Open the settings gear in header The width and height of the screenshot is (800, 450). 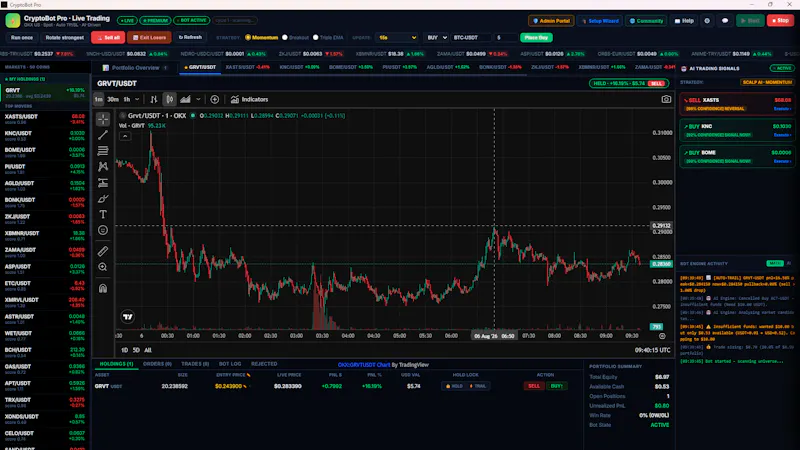coord(707,21)
